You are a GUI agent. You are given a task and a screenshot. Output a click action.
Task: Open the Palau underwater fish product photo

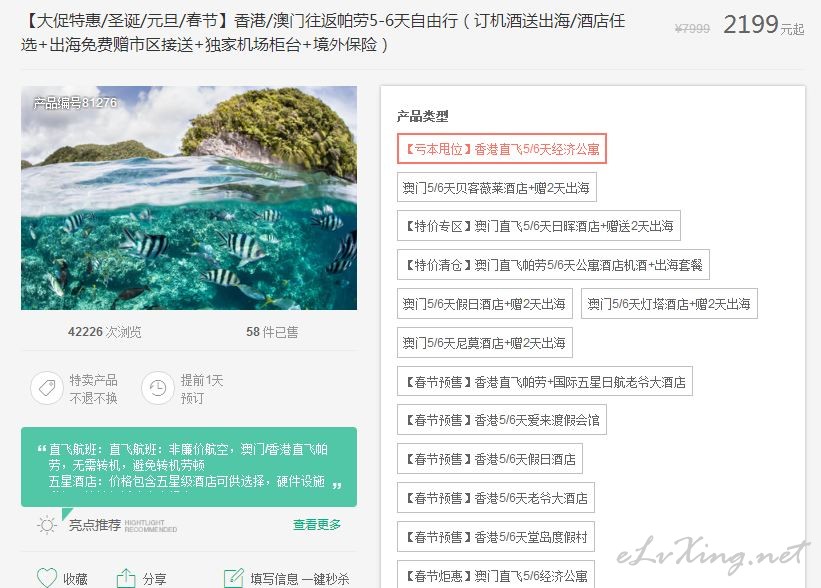(x=189, y=198)
